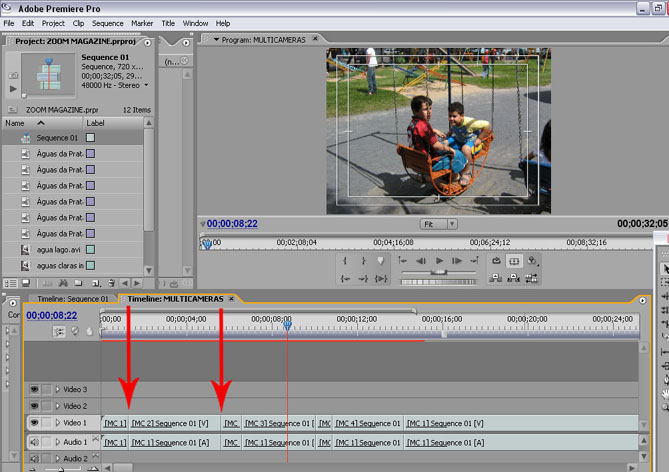Screen dimensions: 669x472
Task: Expand the Video 1 track triangle
Action: tap(57, 423)
